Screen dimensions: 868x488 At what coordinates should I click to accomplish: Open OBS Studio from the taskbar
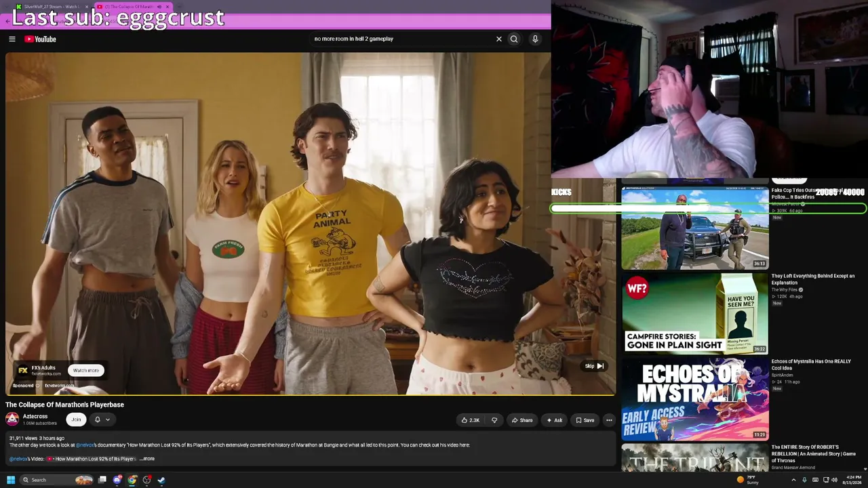pyautogui.click(x=147, y=480)
